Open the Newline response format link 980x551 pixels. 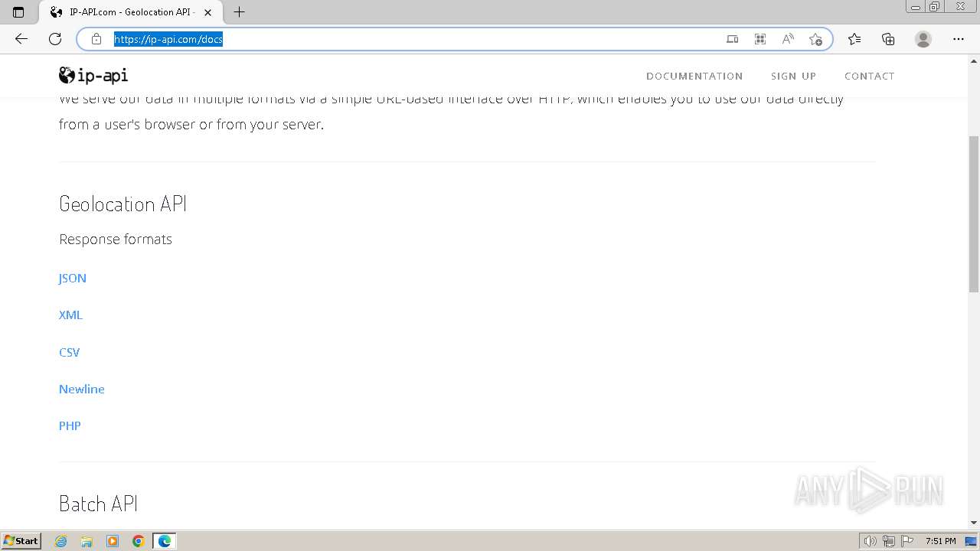coord(82,389)
